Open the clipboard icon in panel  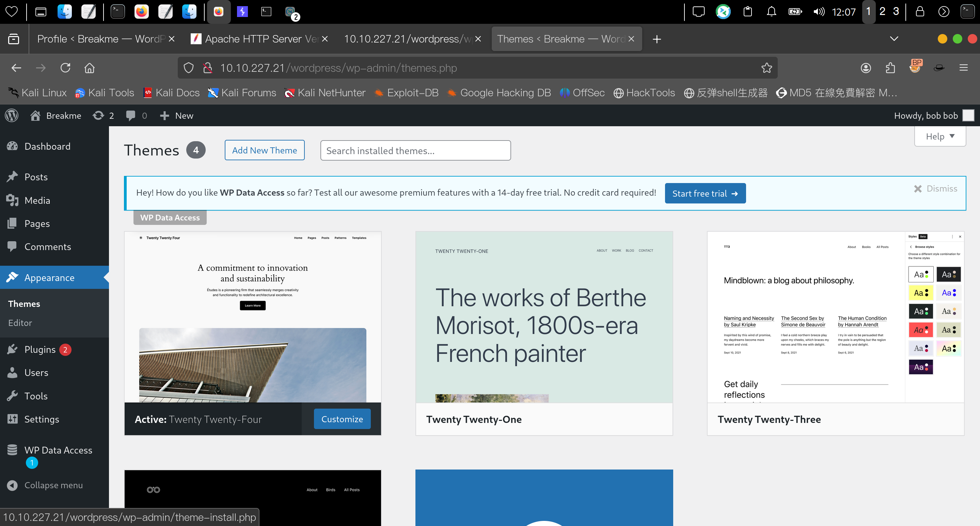747,12
